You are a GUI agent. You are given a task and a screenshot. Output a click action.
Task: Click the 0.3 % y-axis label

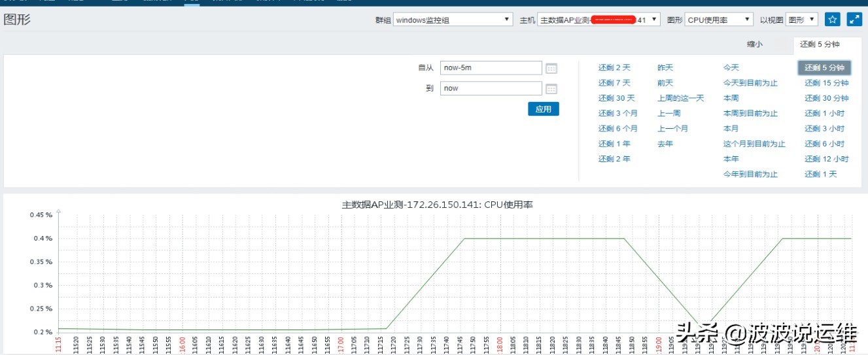tap(42, 285)
